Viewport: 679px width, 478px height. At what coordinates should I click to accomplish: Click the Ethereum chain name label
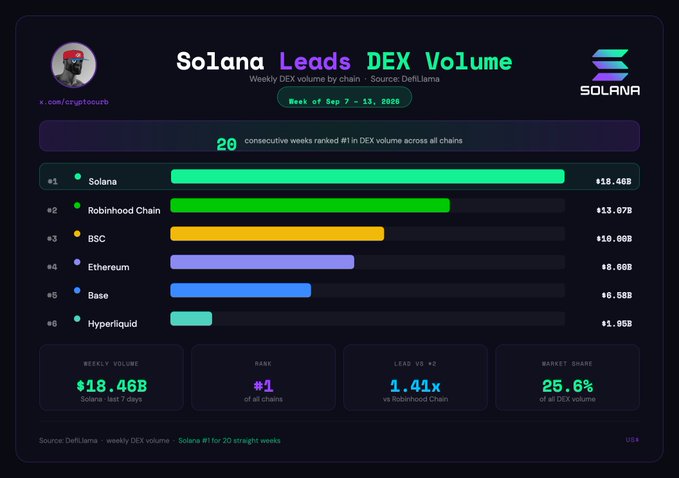[108, 267]
